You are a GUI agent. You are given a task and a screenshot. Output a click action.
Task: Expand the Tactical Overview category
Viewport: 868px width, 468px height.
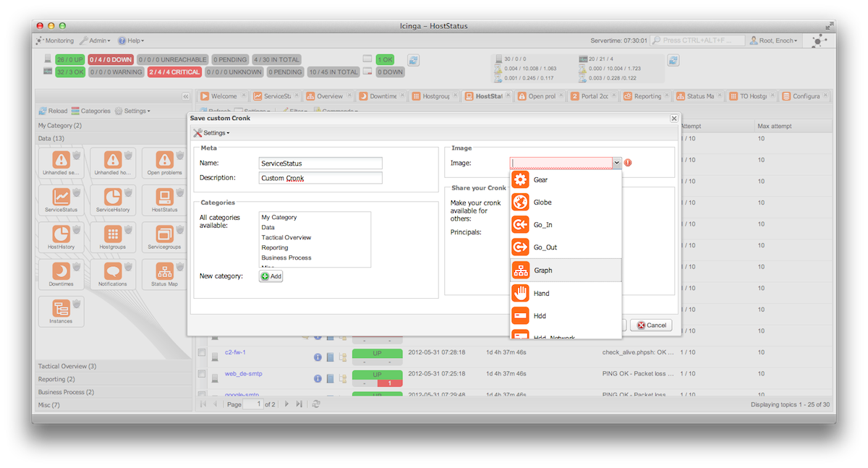click(x=67, y=366)
